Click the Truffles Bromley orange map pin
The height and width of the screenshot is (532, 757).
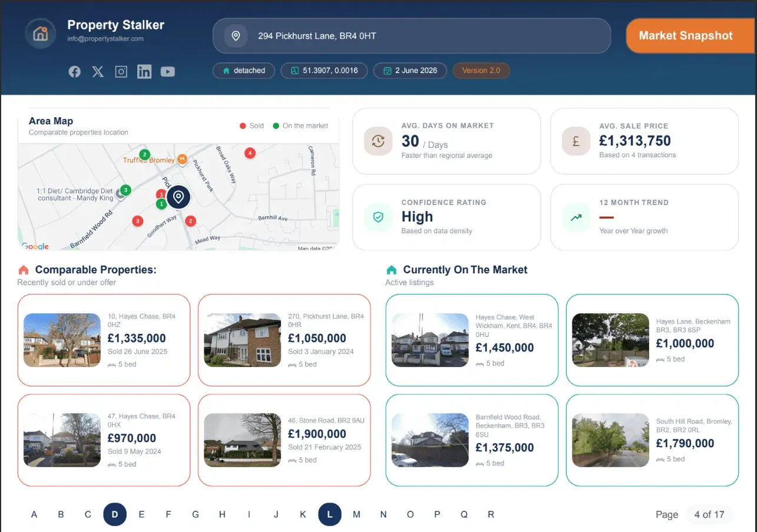[x=182, y=159]
